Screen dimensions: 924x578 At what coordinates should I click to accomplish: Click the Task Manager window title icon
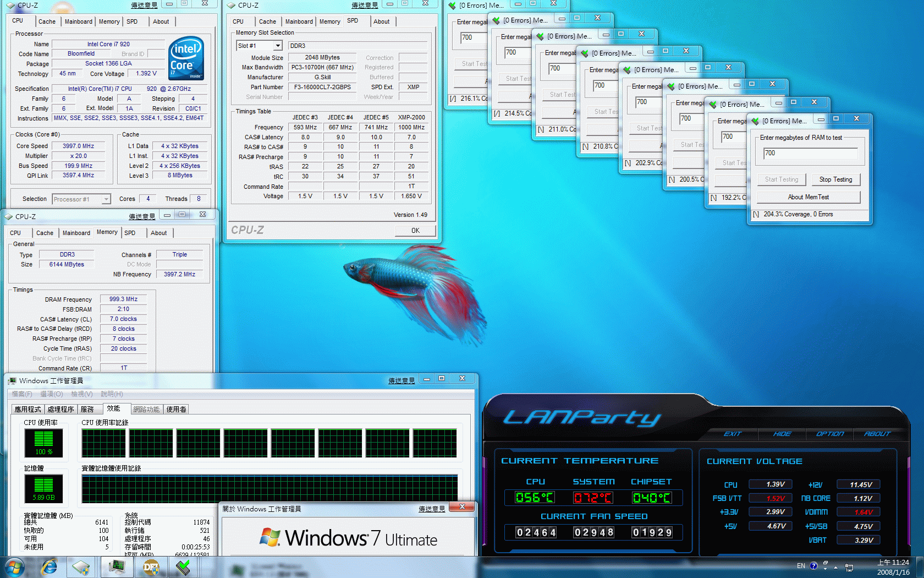pos(12,380)
